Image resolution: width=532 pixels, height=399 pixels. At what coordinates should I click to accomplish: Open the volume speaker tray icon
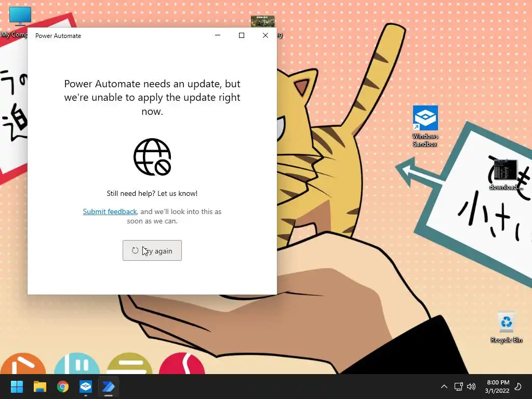(x=471, y=387)
